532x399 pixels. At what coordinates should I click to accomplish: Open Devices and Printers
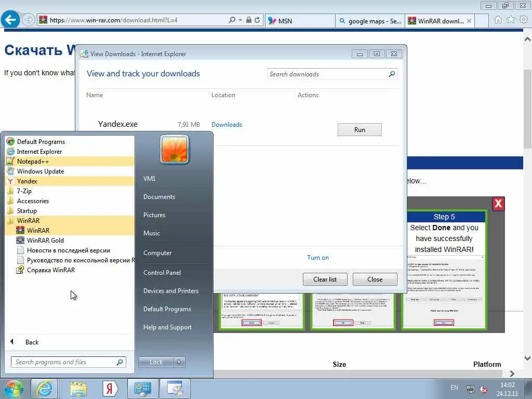click(171, 291)
